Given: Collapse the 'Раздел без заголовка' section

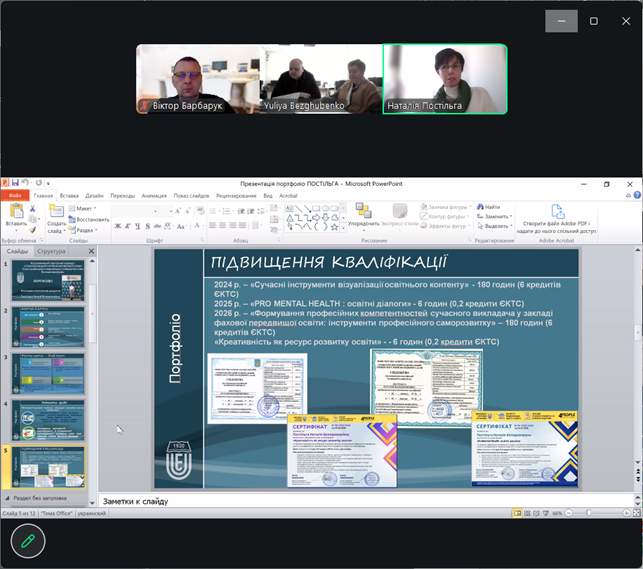Looking at the screenshot, I should tap(7, 498).
